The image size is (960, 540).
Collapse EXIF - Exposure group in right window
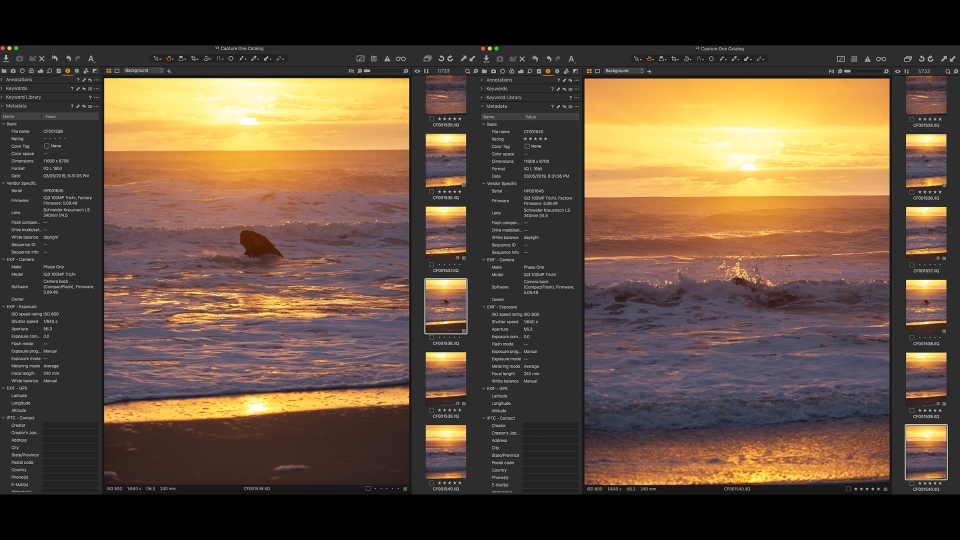(x=484, y=307)
